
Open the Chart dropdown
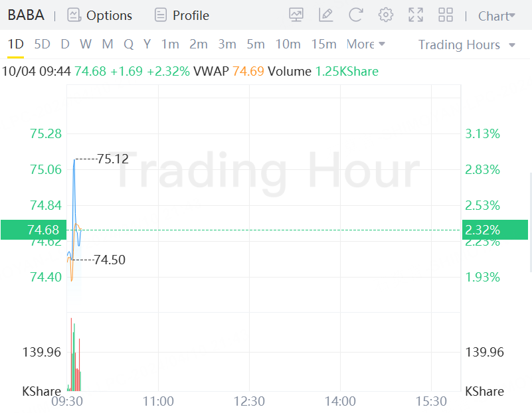(x=497, y=16)
